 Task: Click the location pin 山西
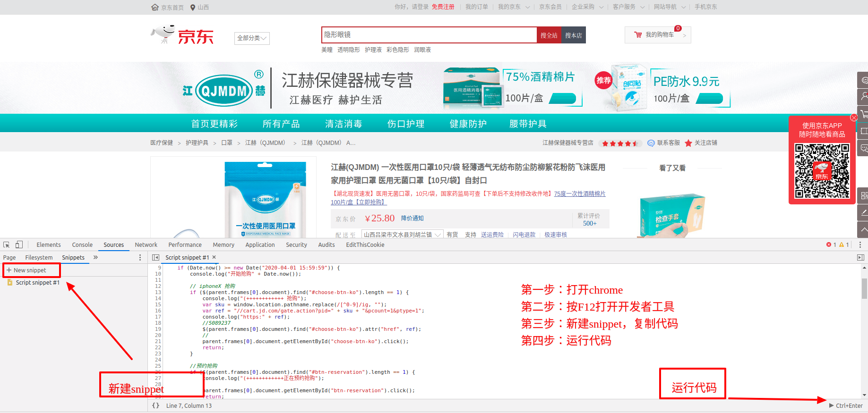click(x=199, y=7)
